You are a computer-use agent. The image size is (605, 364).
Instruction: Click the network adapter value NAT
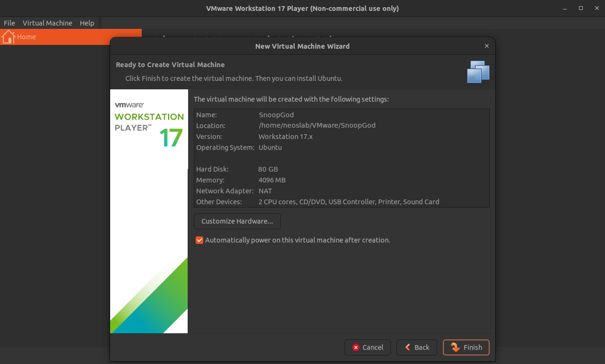265,191
